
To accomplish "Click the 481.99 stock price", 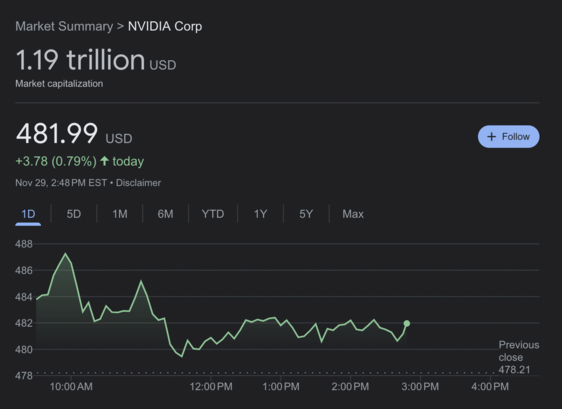I will 57,133.
